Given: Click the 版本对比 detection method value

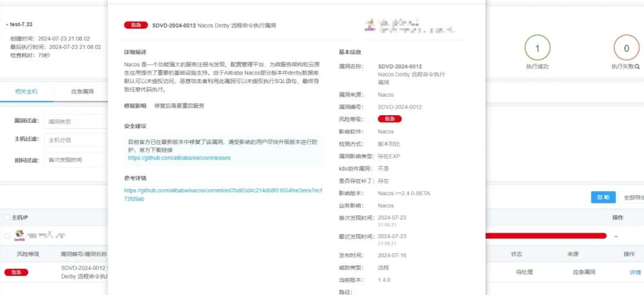Looking at the screenshot, I should click(x=389, y=143).
